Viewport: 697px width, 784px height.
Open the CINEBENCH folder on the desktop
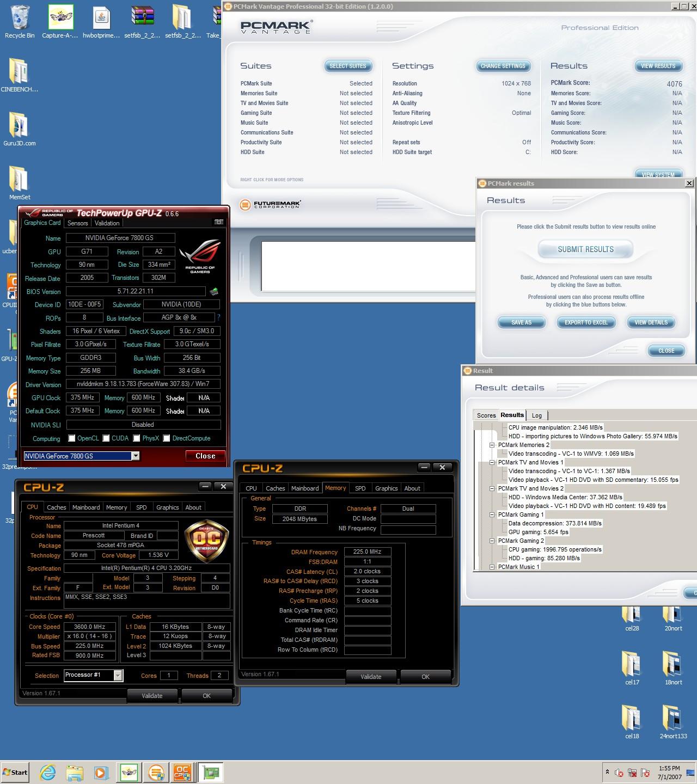click(x=19, y=75)
